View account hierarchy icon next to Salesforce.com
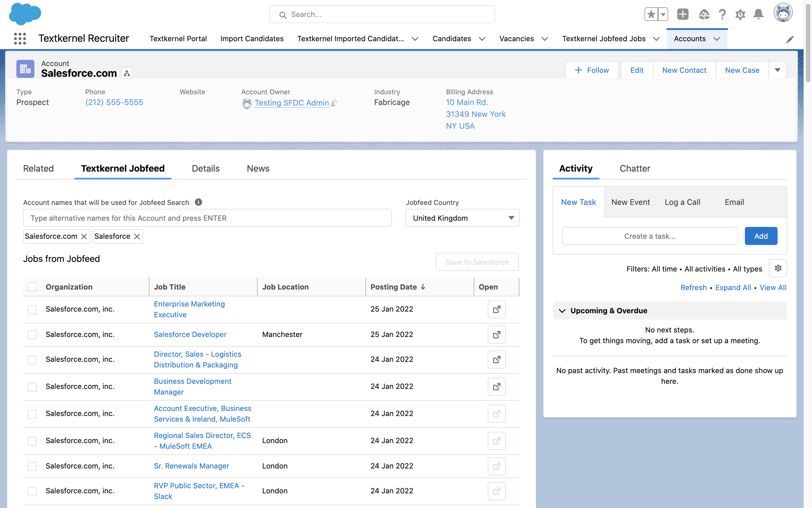 coord(127,73)
